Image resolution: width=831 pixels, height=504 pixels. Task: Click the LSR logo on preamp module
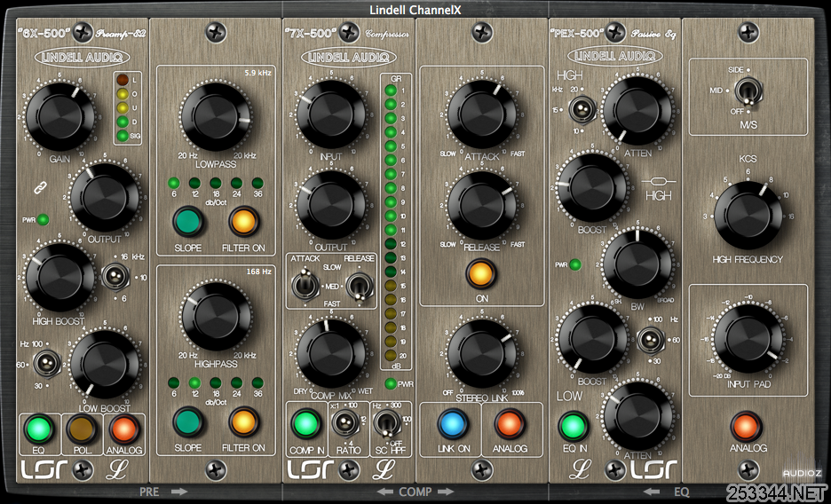(43, 469)
